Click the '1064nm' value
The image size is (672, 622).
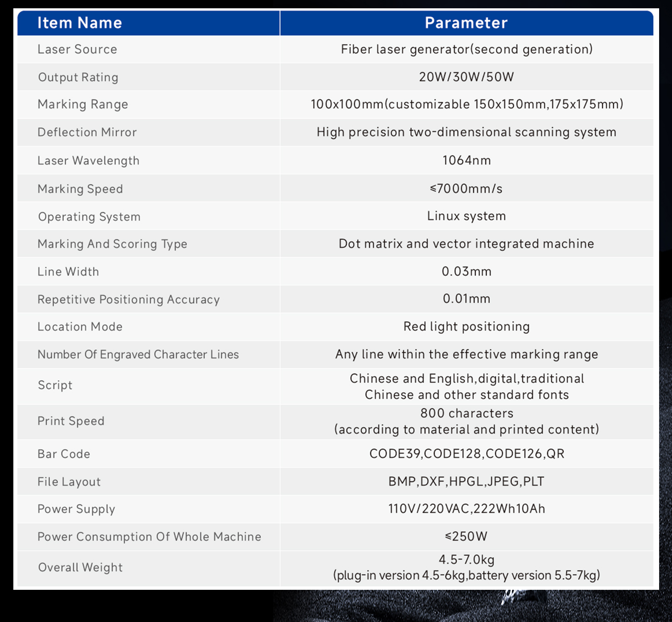466,160
